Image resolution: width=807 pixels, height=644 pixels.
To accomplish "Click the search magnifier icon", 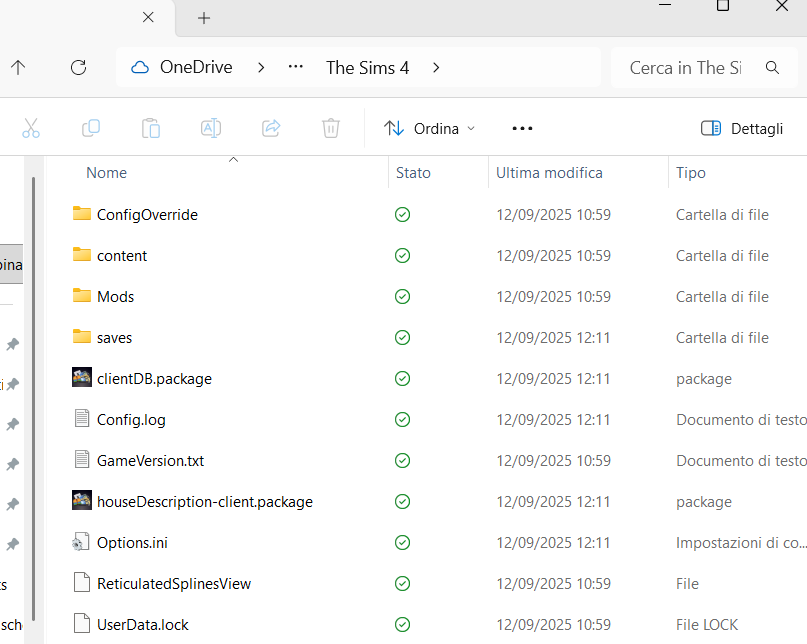I will (772, 67).
